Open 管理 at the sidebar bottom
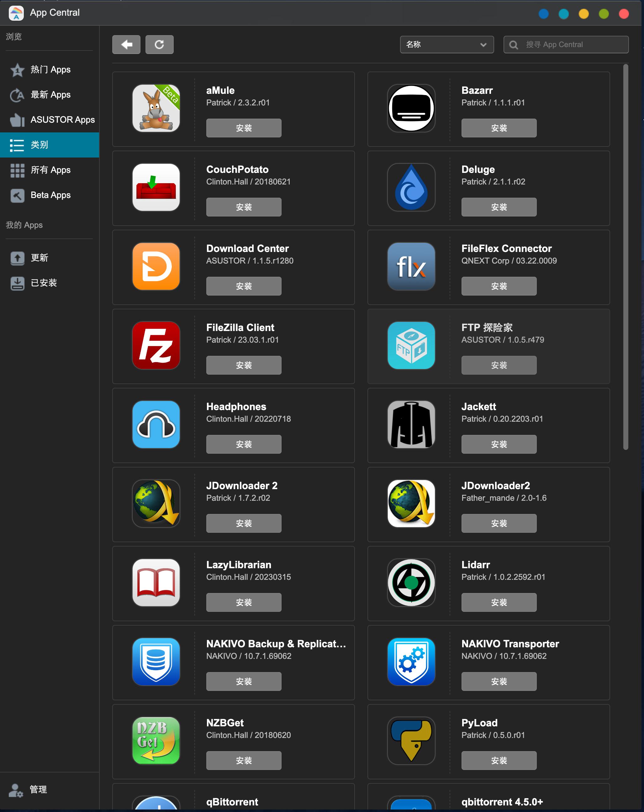Screen dimensions: 644x812 (x=38, y=790)
